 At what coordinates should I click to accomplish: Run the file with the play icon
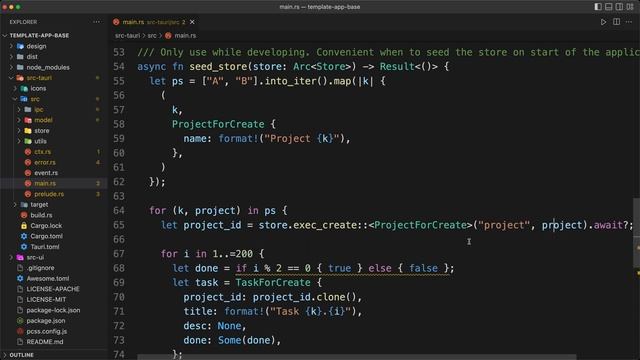[603, 22]
